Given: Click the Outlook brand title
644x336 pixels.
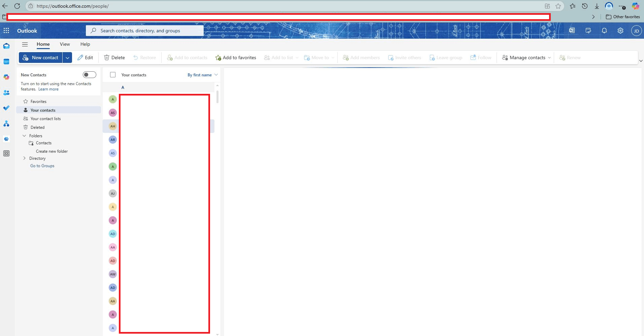Looking at the screenshot, I should pyautogui.click(x=27, y=31).
